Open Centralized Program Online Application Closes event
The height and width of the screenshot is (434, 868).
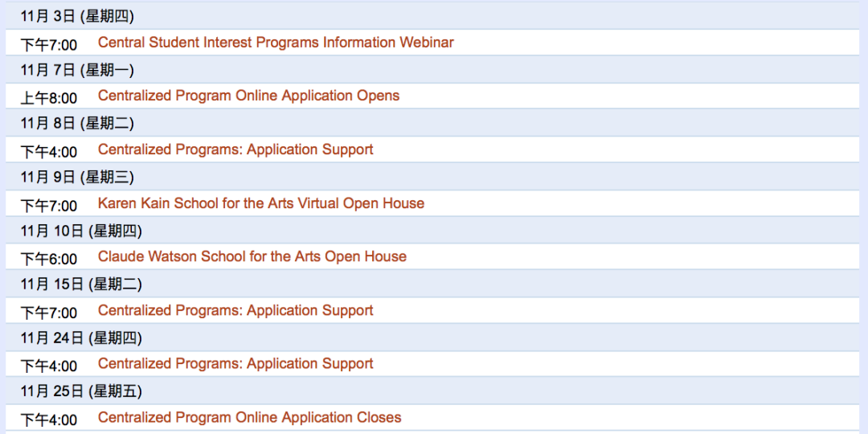point(249,418)
